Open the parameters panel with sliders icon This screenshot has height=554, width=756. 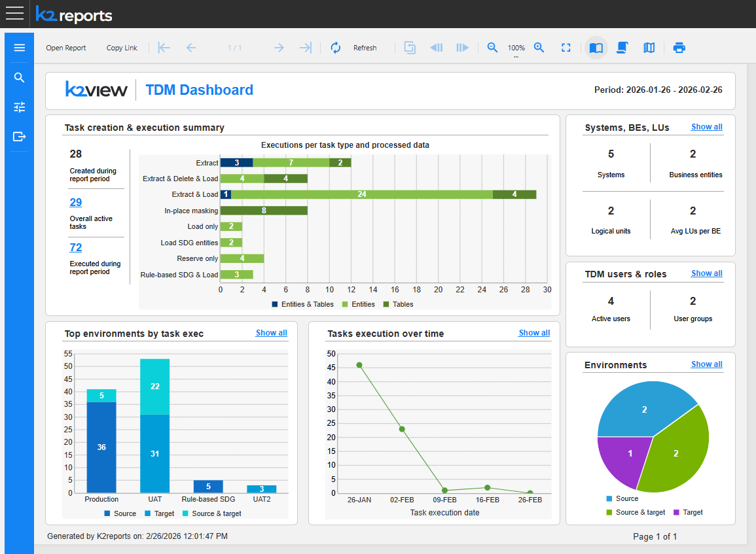pos(19,107)
